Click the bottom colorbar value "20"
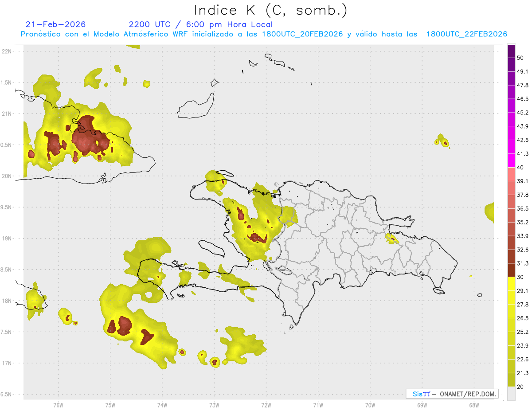This screenshot has height=411, width=532. (520, 387)
